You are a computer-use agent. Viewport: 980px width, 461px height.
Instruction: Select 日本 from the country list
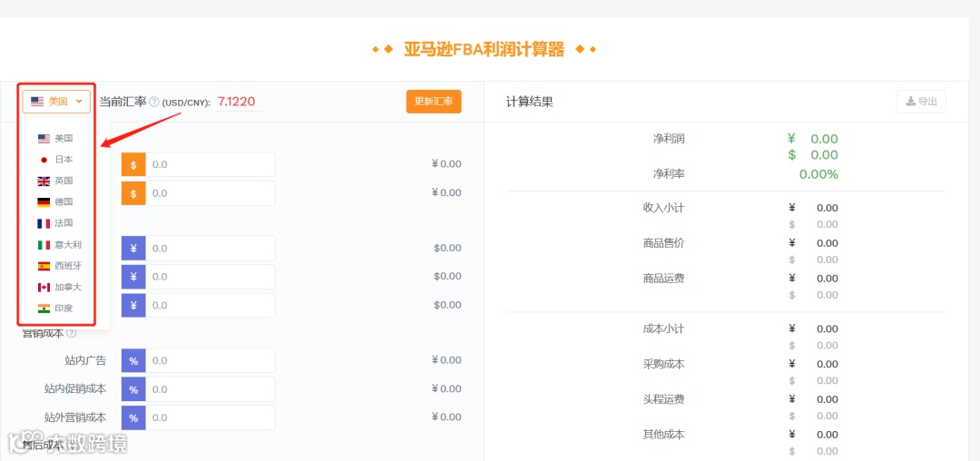[x=63, y=160]
